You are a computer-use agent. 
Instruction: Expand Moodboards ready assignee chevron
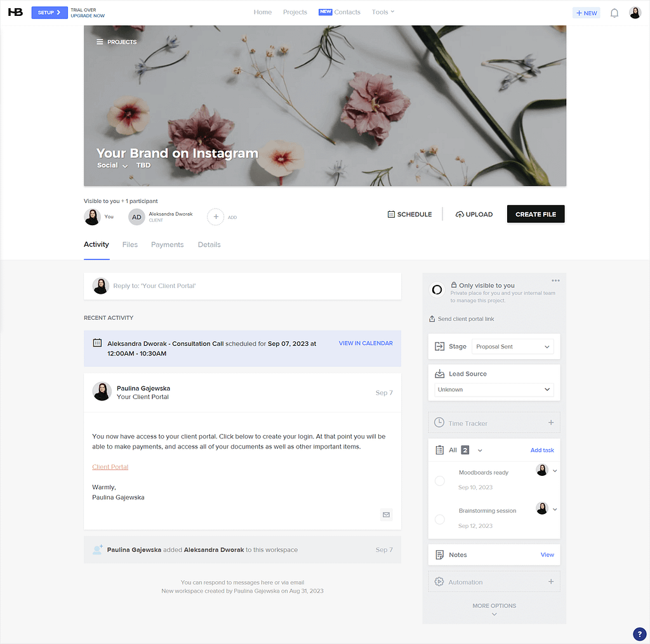point(555,471)
